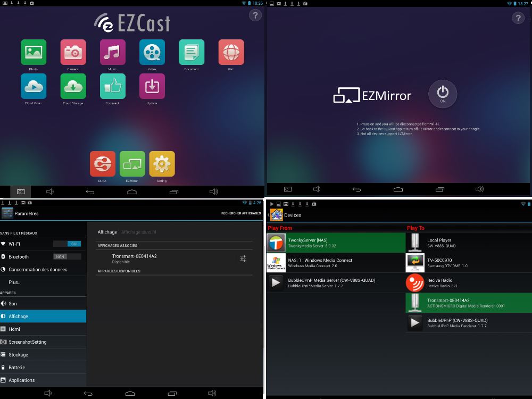Screen dimensions: 532x399
Task: Select Stockage in the Paramètres sidebar
Action: (18, 355)
